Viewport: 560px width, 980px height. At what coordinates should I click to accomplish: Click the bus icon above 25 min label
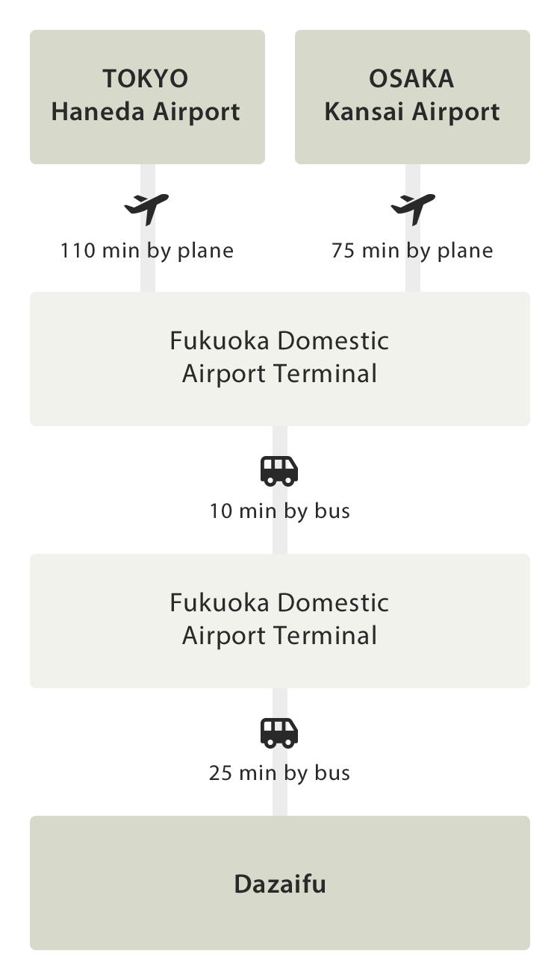279,732
